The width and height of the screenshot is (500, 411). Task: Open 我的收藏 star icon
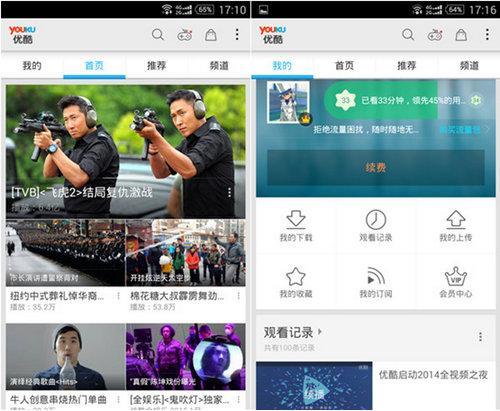[296, 276]
